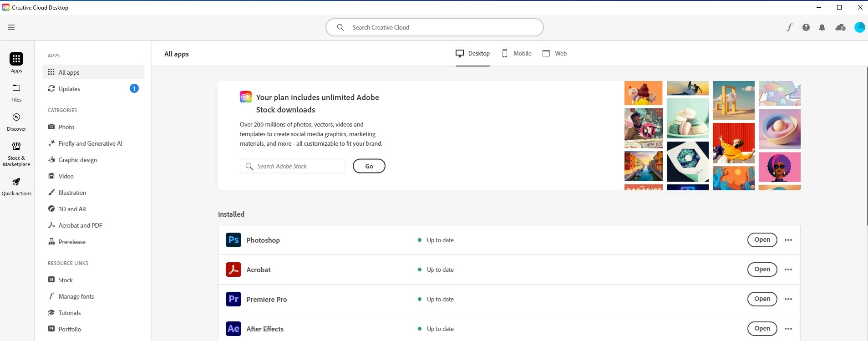
Task: Open the notifications bell icon
Action: click(822, 27)
